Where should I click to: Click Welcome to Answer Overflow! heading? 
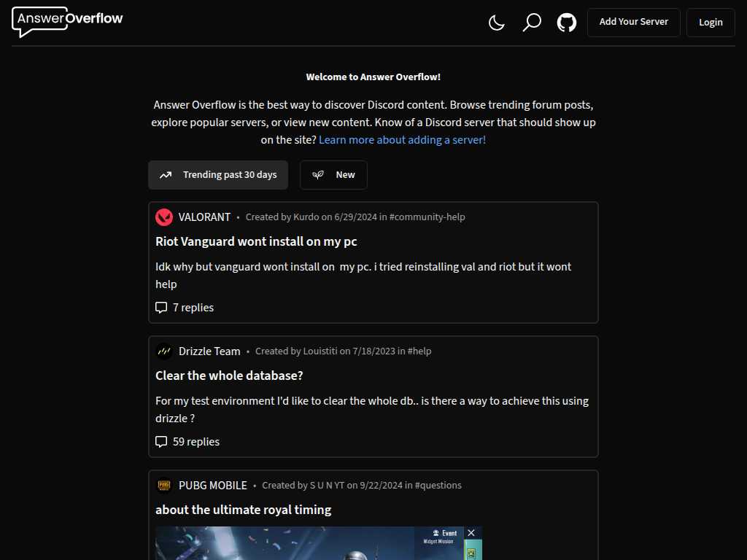coord(373,77)
